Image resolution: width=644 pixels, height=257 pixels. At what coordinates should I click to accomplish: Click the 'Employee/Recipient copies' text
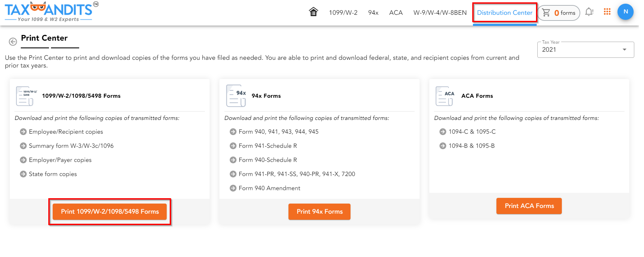[66, 132]
